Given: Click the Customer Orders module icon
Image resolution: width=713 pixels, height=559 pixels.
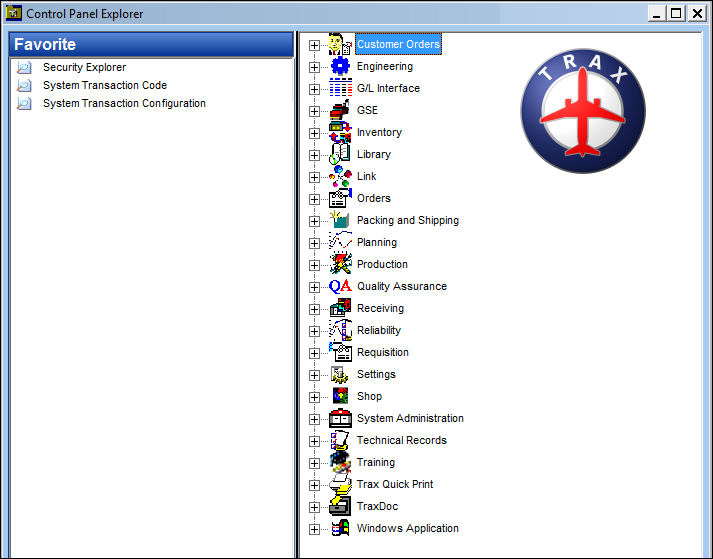Looking at the screenshot, I should click(x=340, y=44).
